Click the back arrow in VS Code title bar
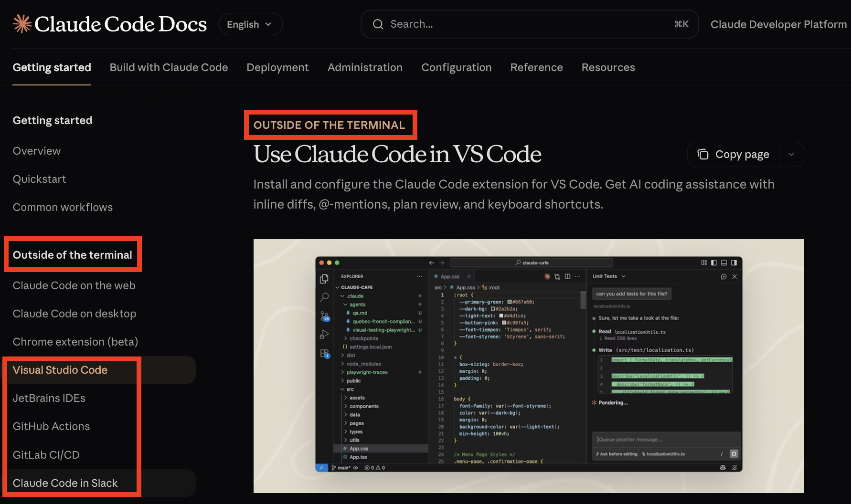The width and height of the screenshot is (851, 504). click(x=432, y=262)
